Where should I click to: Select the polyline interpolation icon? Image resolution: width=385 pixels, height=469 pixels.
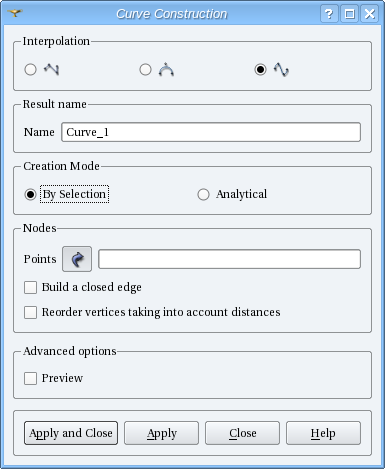51,69
